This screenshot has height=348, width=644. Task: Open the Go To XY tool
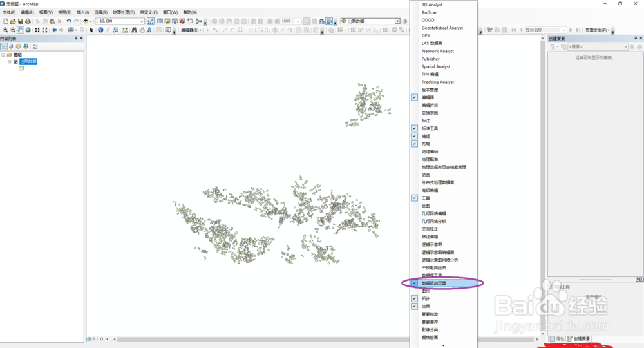[x=149, y=30]
